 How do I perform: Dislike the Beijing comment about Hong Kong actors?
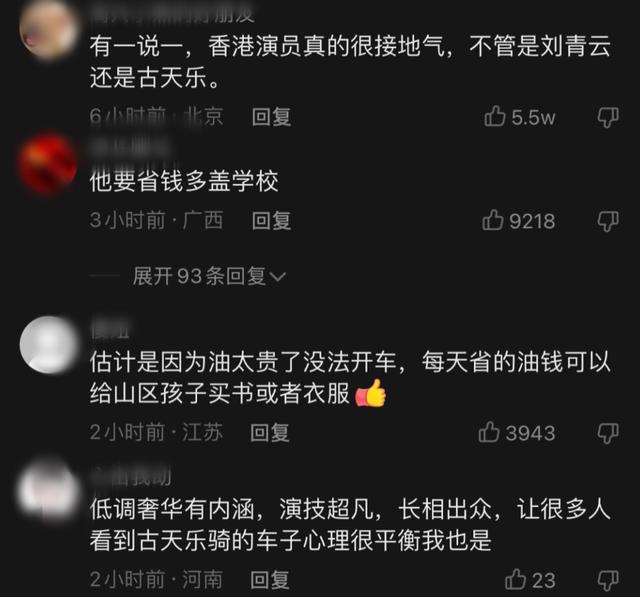tap(608, 117)
